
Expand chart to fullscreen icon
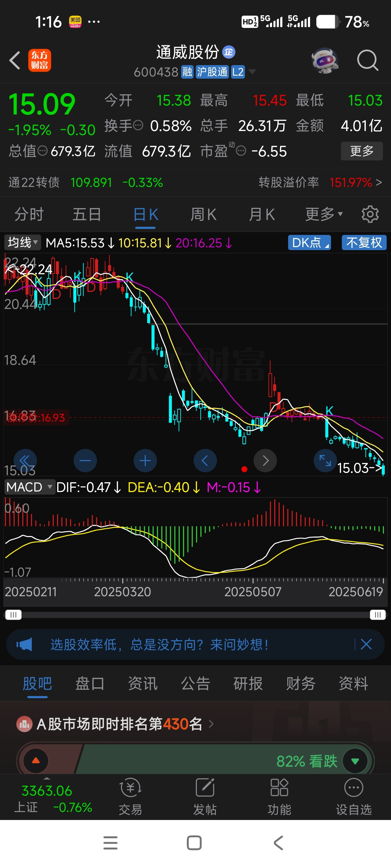tap(325, 460)
